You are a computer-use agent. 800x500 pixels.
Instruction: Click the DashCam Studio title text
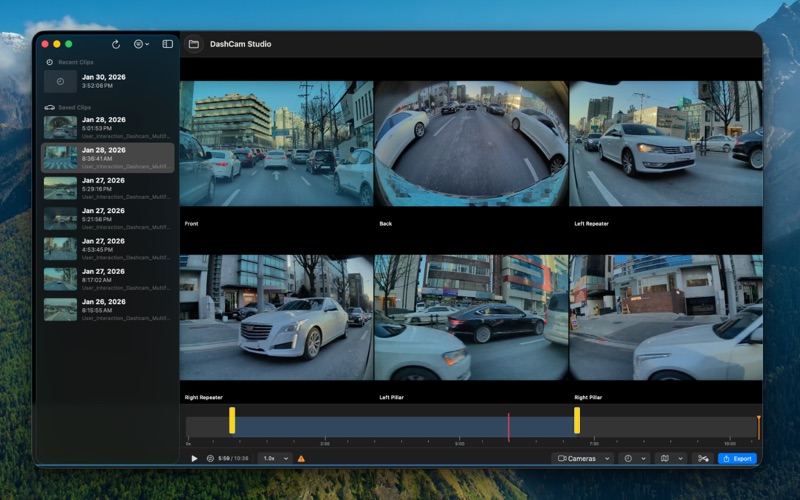[240, 44]
